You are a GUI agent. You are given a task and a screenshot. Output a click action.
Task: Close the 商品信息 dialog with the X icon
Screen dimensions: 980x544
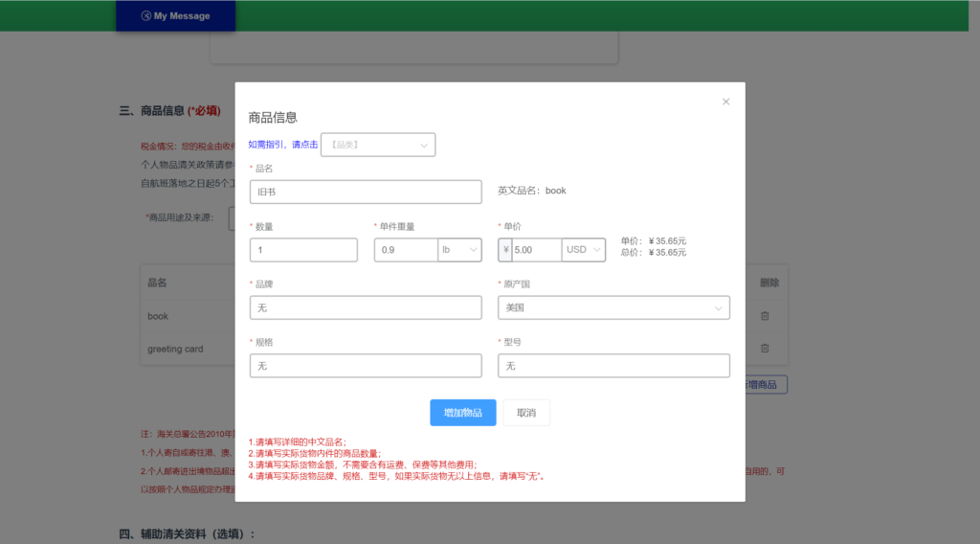[x=725, y=102]
